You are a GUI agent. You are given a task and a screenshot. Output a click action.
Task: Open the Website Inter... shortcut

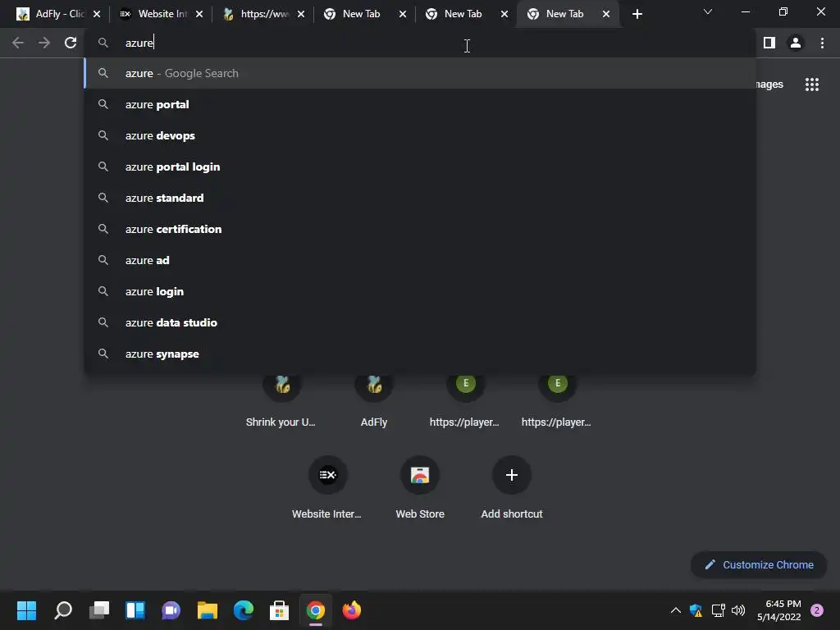327,489
